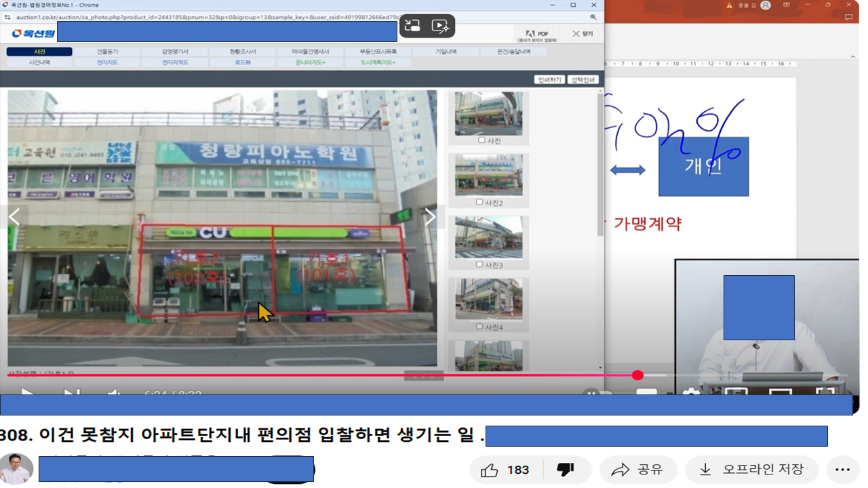Click the 옥션원 logo

[33, 34]
